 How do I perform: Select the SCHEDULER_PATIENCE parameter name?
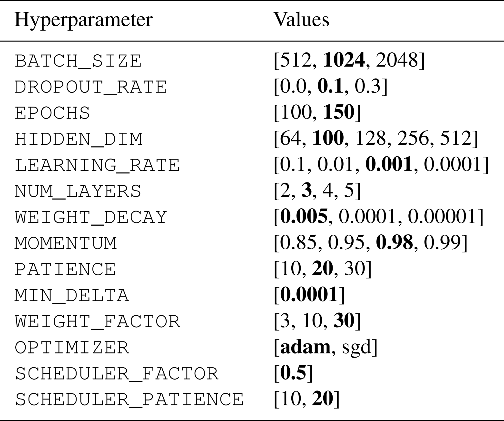coord(129,400)
